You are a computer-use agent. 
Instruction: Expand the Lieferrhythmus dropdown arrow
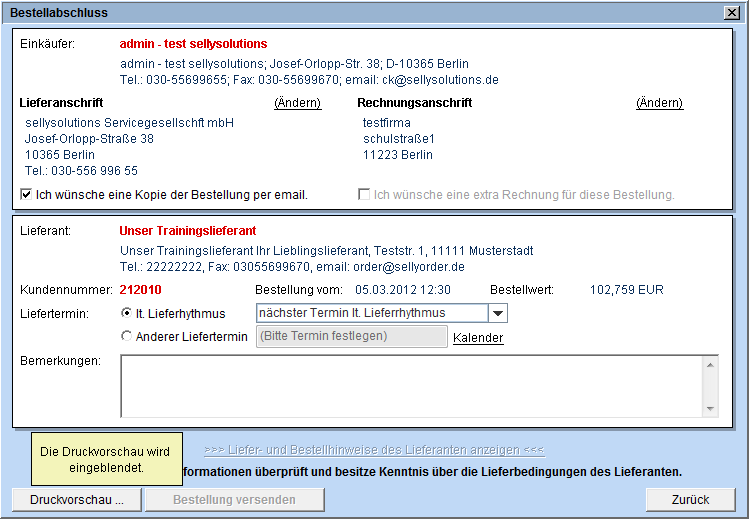point(498,314)
